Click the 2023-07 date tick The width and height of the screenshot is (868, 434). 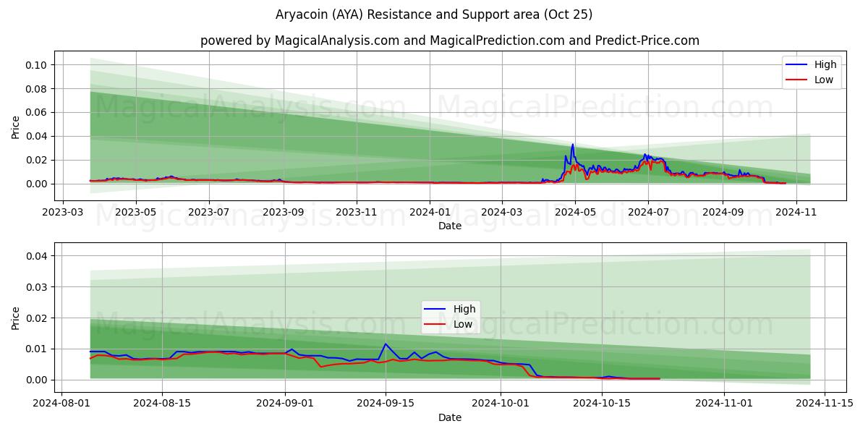point(209,212)
